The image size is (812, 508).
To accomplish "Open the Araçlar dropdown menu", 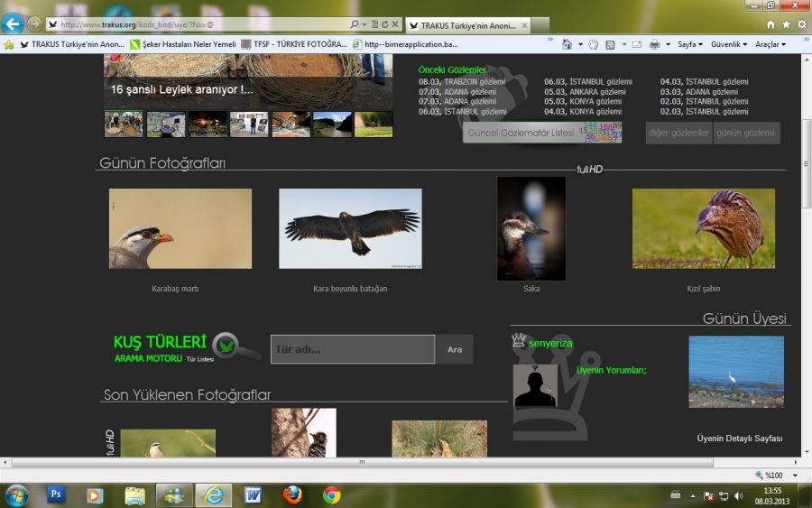I will pos(770,44).
